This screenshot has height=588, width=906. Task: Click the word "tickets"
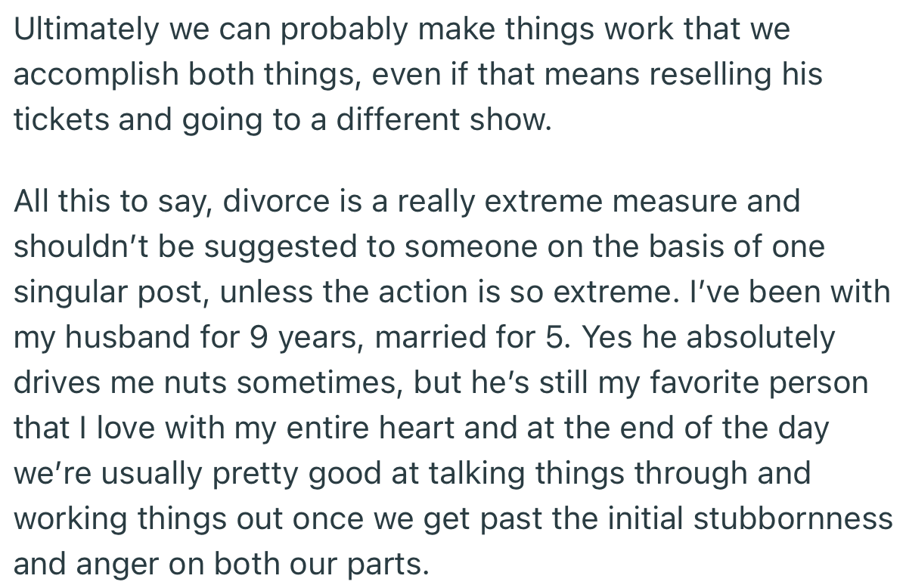pos(56,120)
